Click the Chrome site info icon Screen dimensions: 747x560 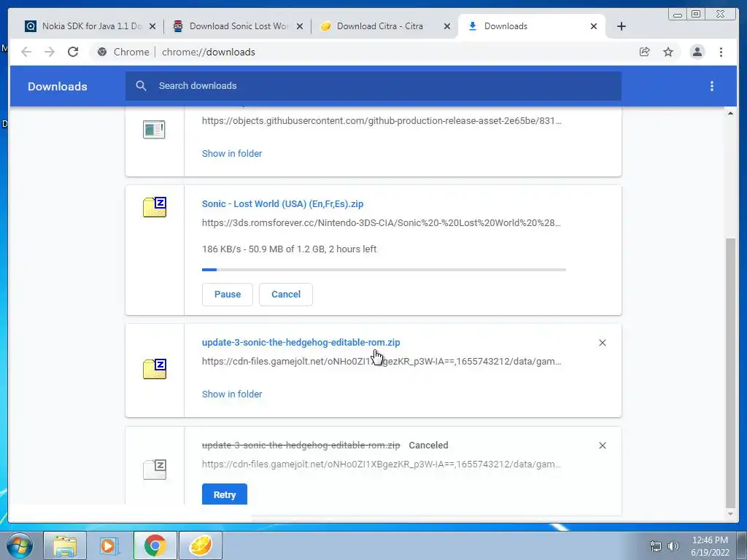pos(102,52)
